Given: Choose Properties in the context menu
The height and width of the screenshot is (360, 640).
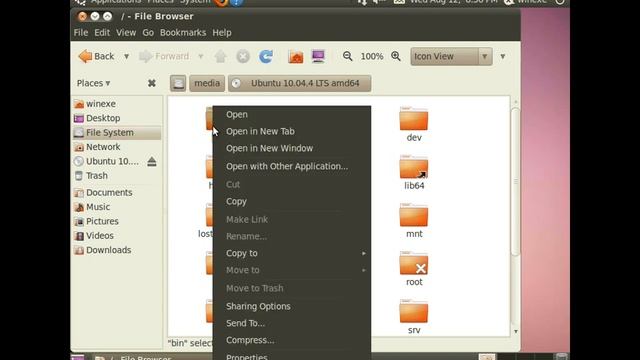Looking at the screenshot, I should (x=292, y=356).
